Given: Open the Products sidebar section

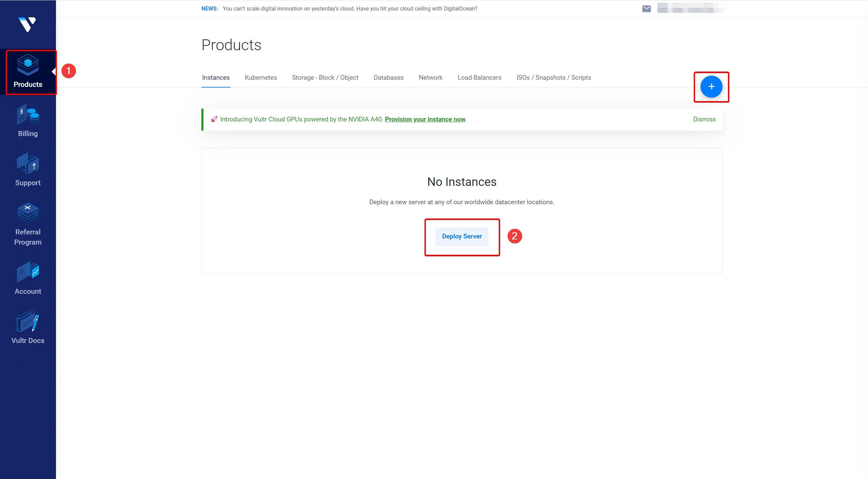Looking at the screenshot, I should click(x=28, y=72).
